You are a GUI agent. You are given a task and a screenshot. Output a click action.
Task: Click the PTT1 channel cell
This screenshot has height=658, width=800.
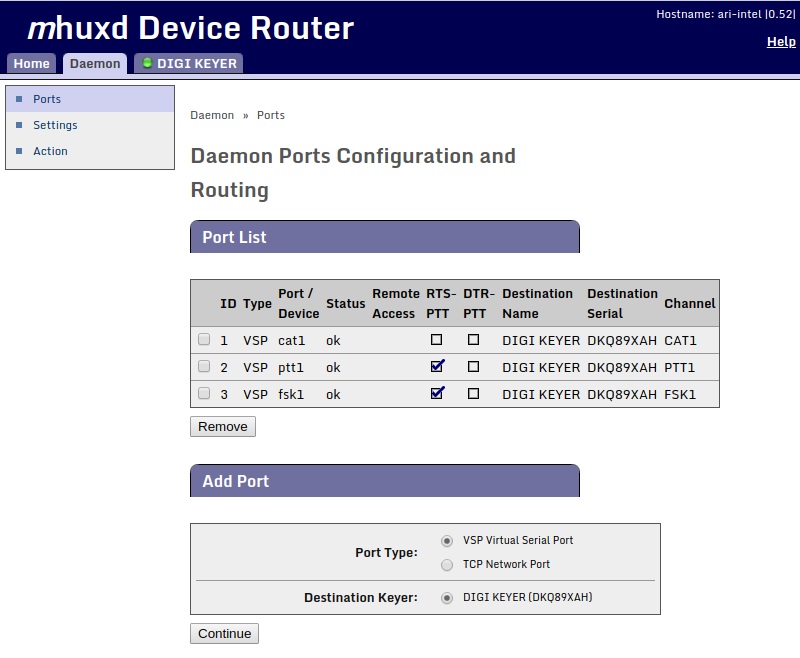(x=679, y=368)
